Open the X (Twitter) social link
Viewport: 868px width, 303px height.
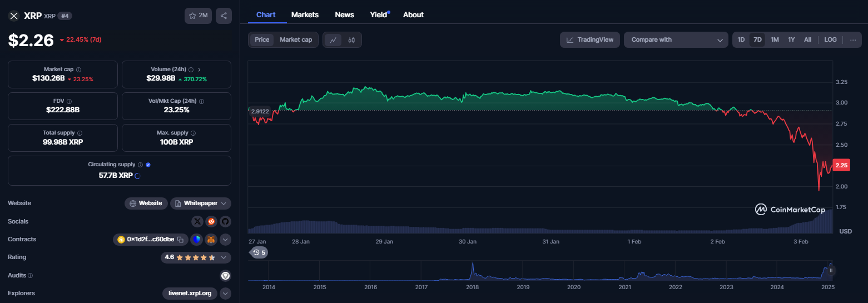tap(197, 221)
